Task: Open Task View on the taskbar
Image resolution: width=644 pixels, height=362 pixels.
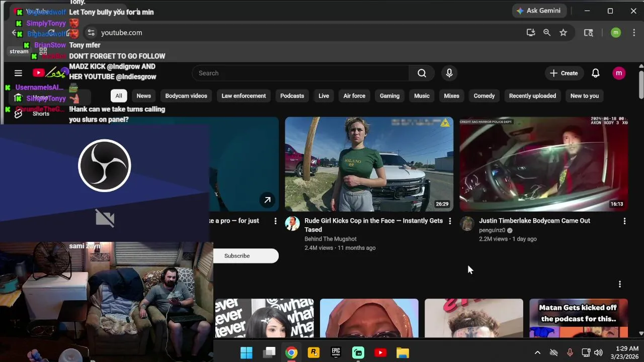Action: pos(270,353)
